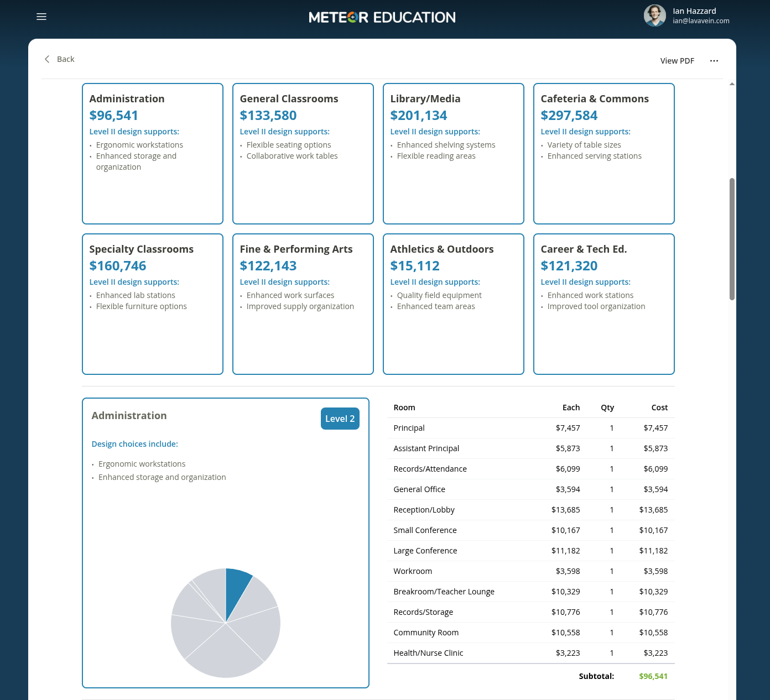Click the vertical scrollbar thumb

(732, 239)
